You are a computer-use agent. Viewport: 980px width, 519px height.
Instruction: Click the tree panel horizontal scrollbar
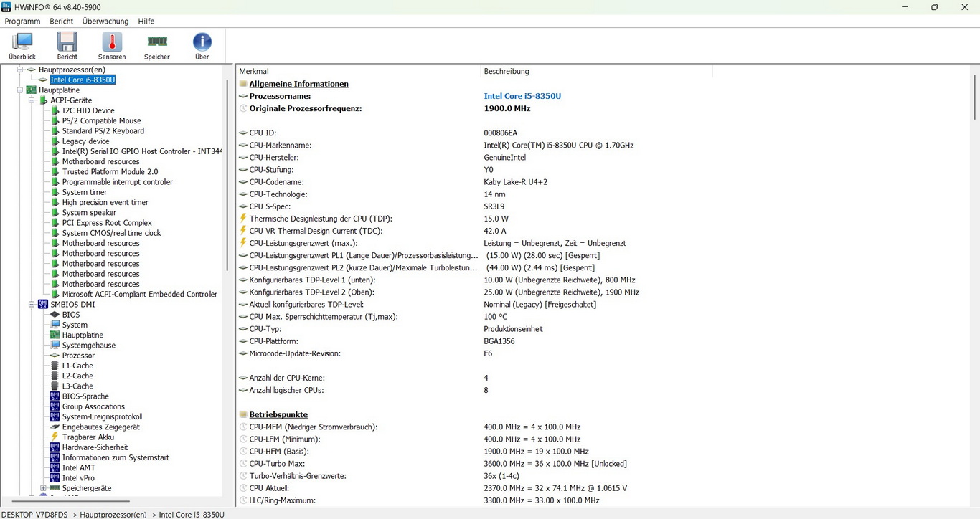tap(72, 501)
